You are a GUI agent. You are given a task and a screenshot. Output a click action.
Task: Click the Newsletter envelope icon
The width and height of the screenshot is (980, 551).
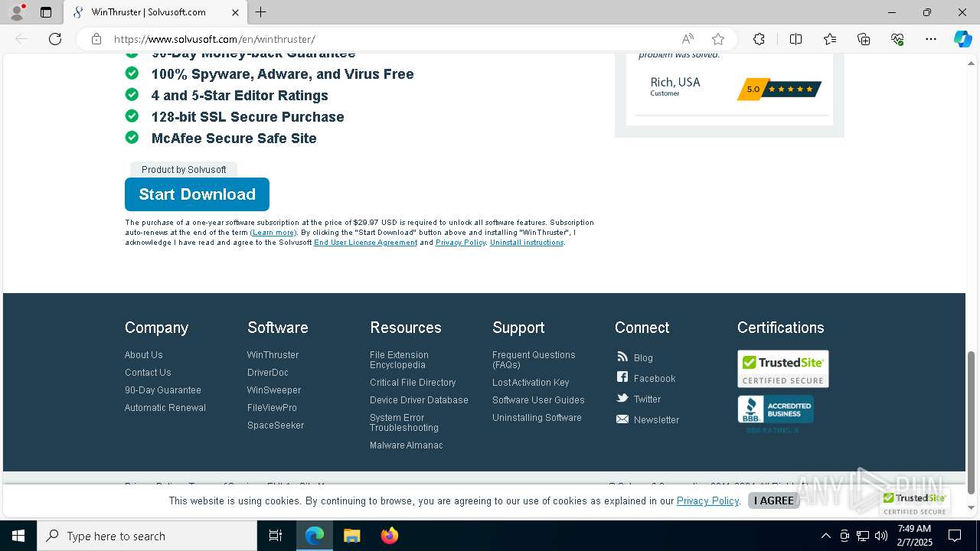pos(622,419)
